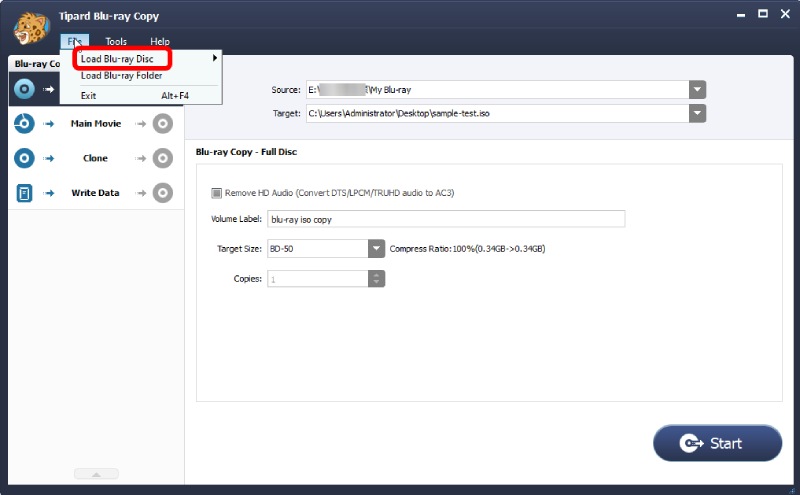Maximize the Tipard window

(x=763, y=14)
